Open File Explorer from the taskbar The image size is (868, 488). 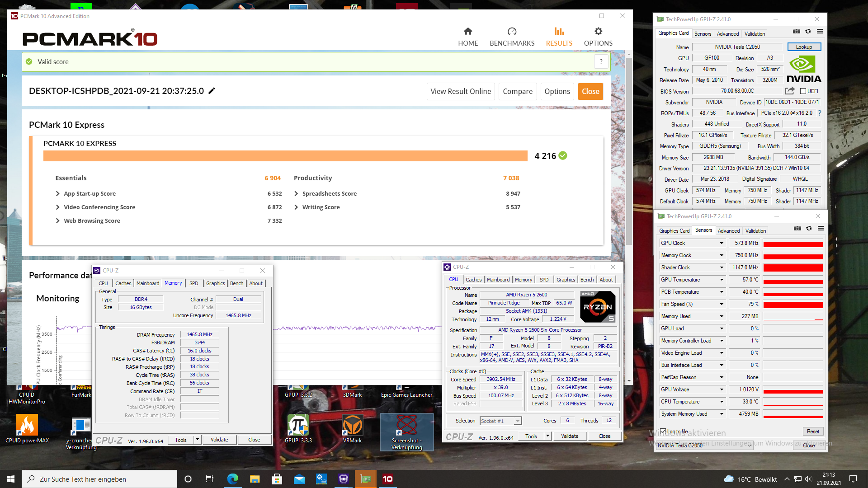tap(255, 479)
